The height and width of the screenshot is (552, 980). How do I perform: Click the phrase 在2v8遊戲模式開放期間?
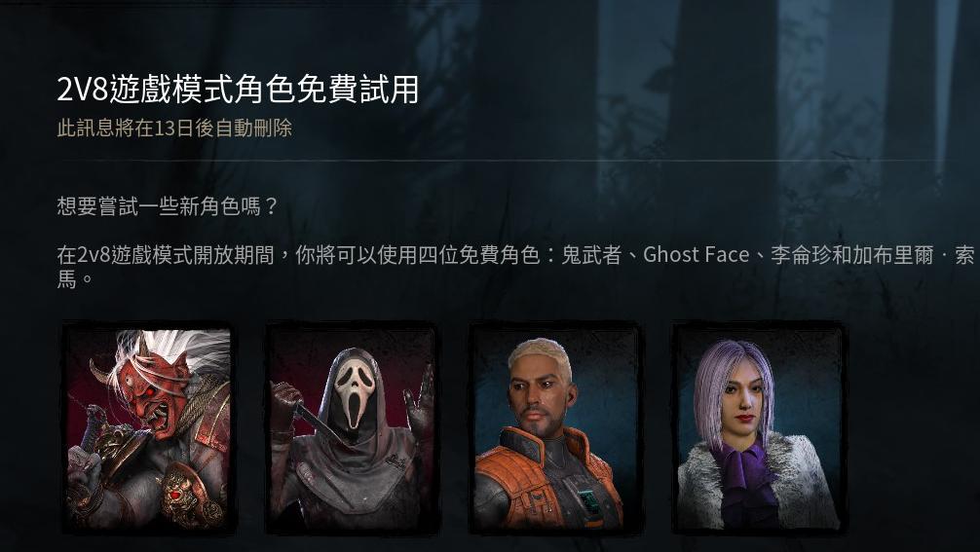[x=165, y=255]
